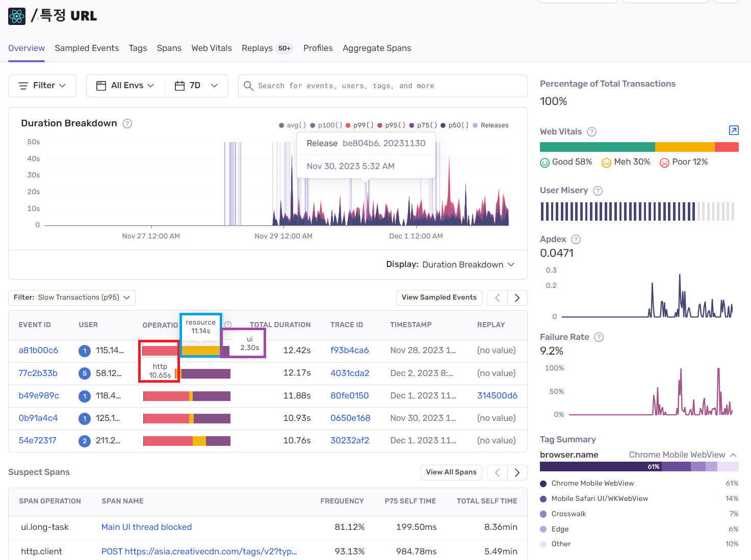Click the search magnifier icon
This screenshot has height=560, width=751.
(x=248, y=86)
